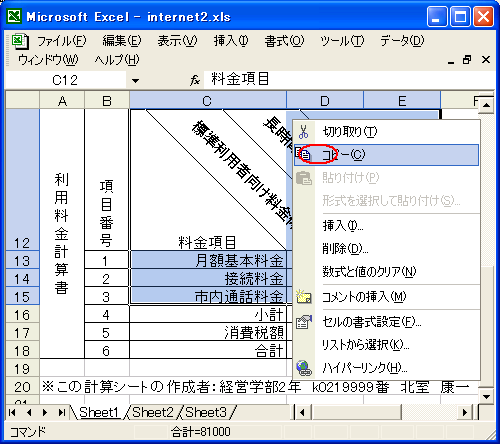Image resolution: width=500 pixels, height=444 pixels.
Task: Click the Copy icon in context menu
Action: click(303, 154)
